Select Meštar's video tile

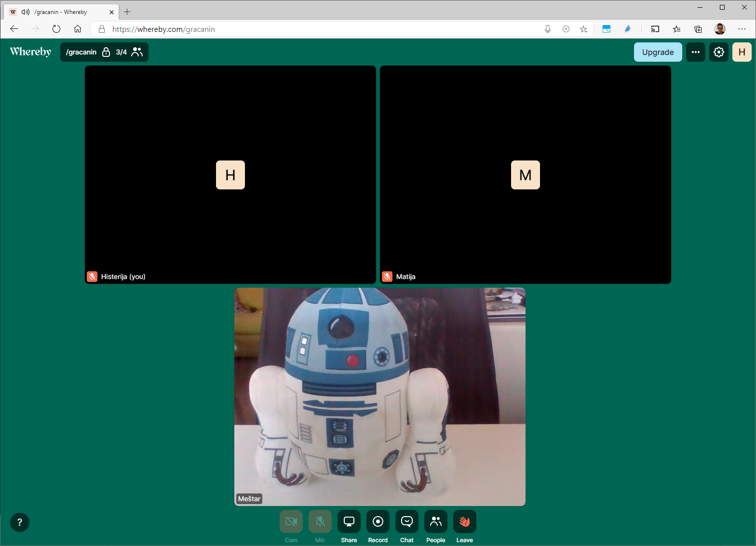[380, 397]
